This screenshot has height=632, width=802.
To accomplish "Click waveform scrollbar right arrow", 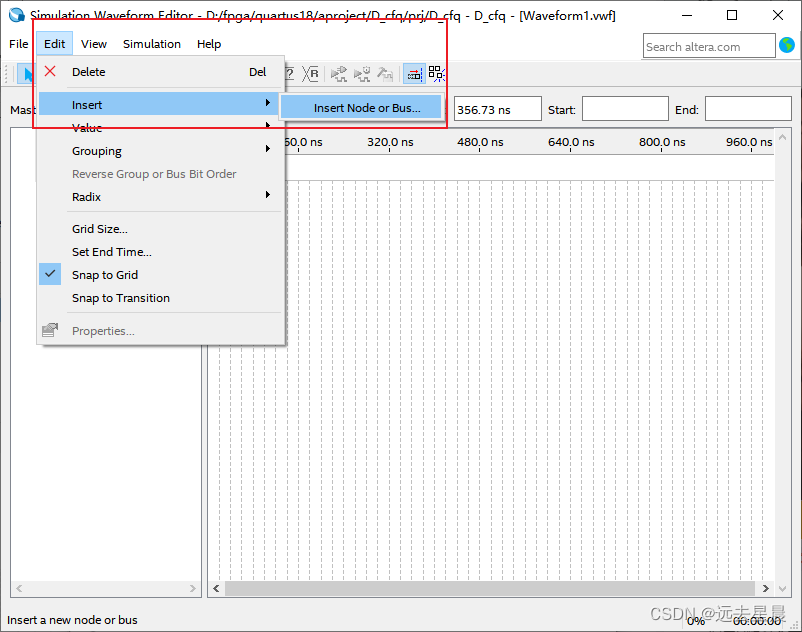I will coord(765,588).
